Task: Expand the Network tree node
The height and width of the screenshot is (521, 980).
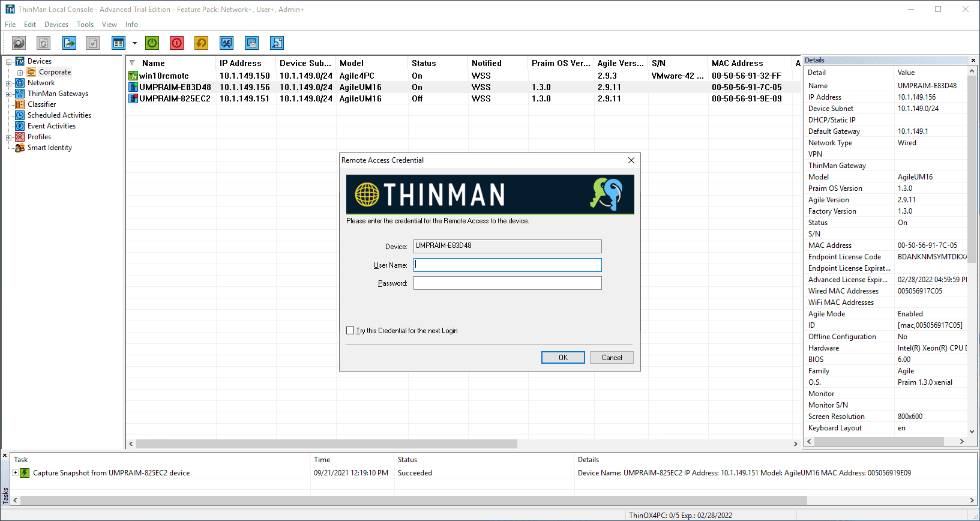Action: [9, 83]
